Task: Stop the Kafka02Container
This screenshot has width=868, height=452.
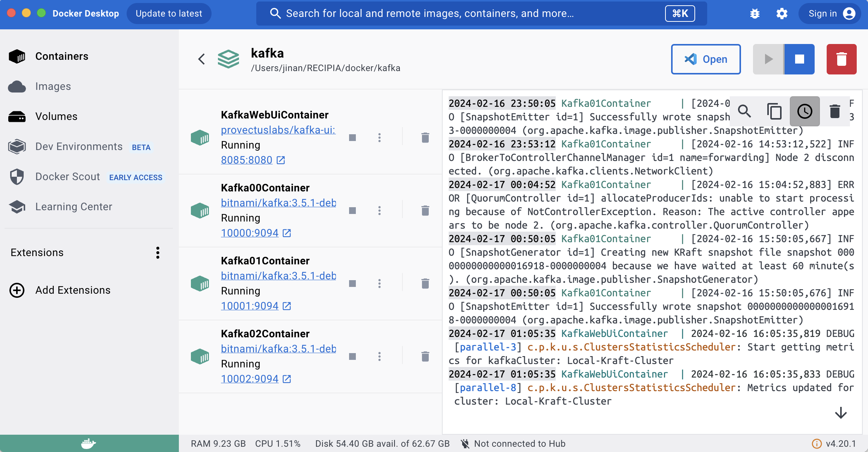Action: pos(352,356)
